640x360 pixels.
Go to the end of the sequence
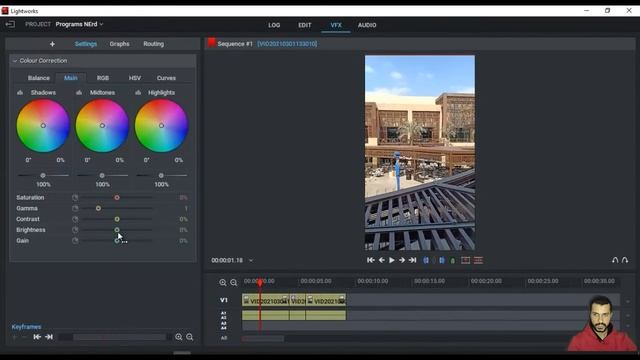413,260
